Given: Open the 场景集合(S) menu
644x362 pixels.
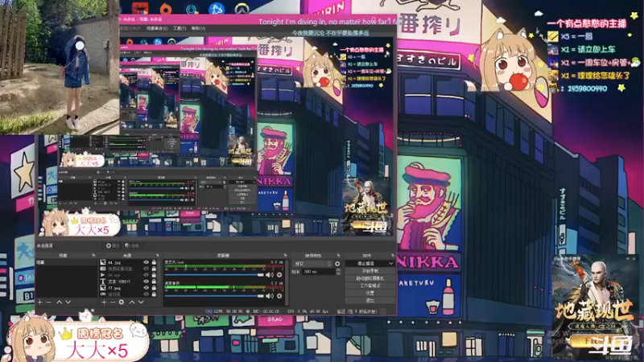Looking at the screenshot, I should 157,28.
